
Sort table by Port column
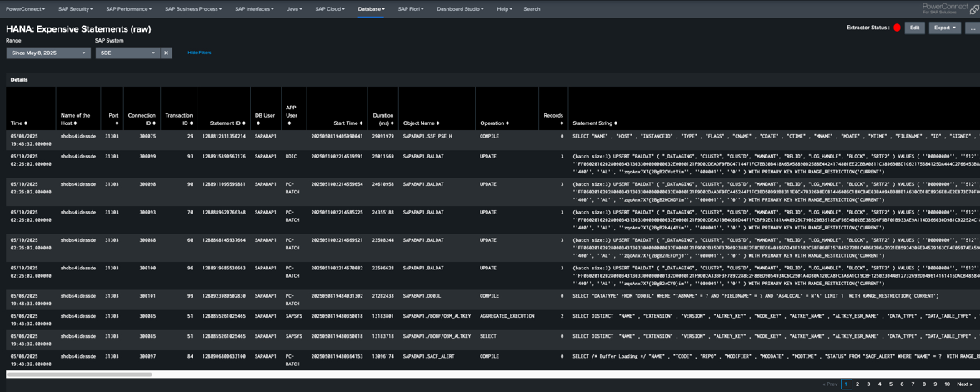112,118
